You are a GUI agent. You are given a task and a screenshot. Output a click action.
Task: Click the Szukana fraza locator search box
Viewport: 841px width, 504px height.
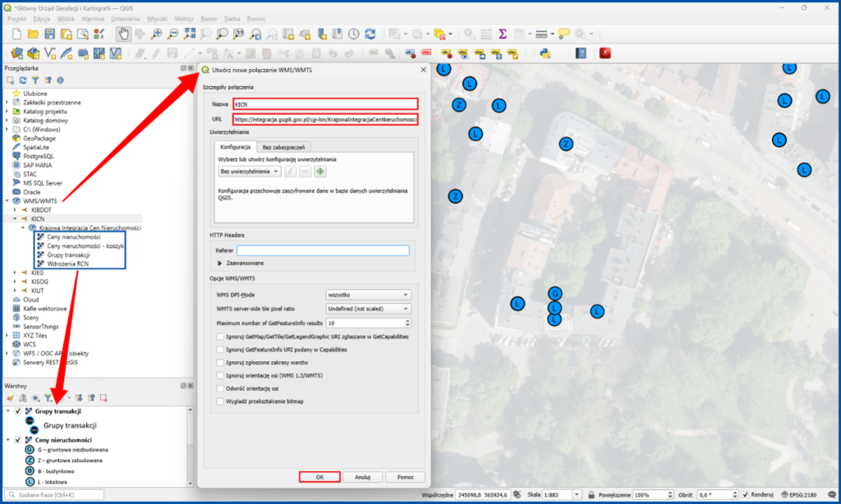click(54, 495)
